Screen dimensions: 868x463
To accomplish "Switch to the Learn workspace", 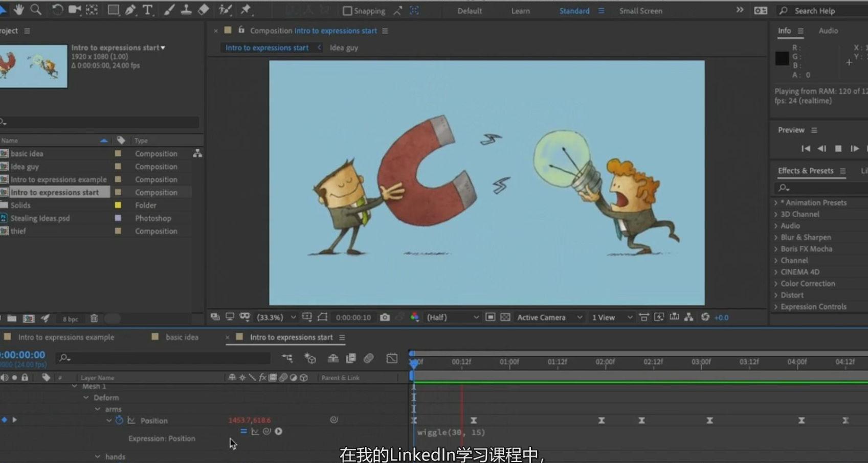I will [x=520, y=11].
